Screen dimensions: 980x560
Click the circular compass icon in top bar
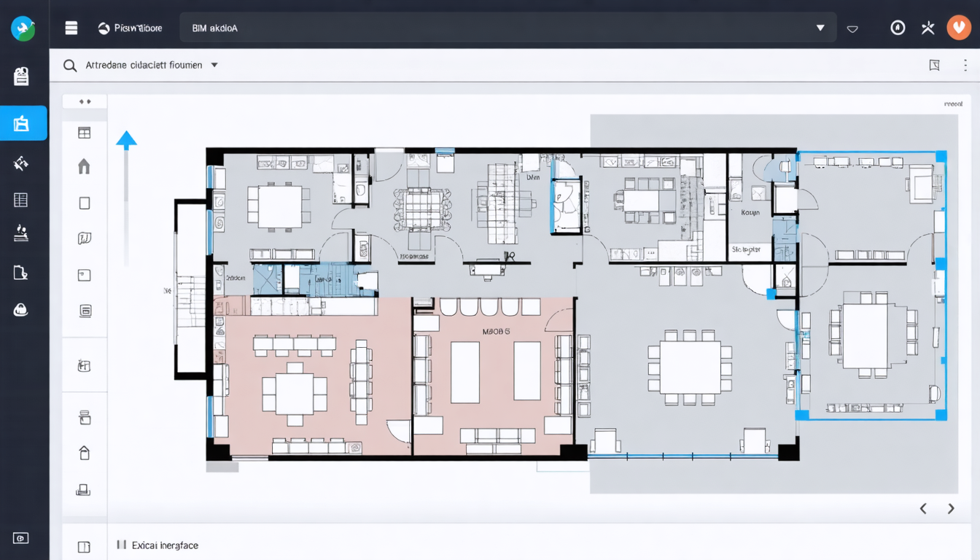(x=898, y=28)
